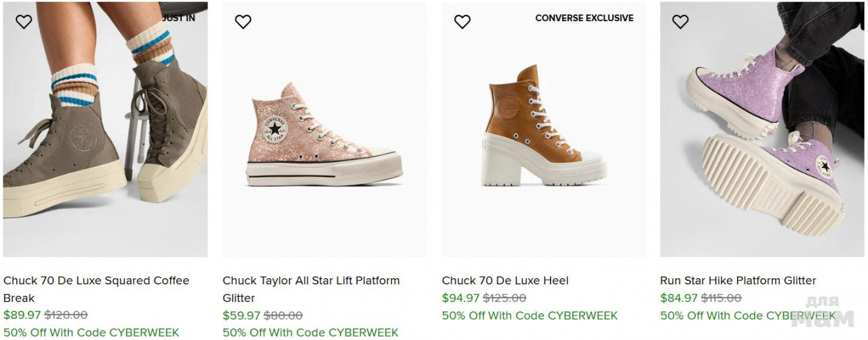Select the Run Star Hike Platform Glitter title
Screen dimensions: 868x340
point(738,280)
